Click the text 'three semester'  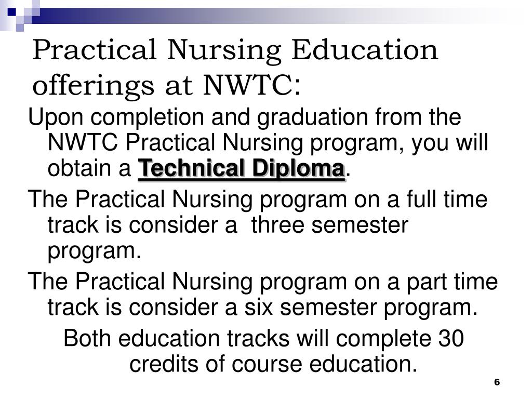(x=330, y=225)
